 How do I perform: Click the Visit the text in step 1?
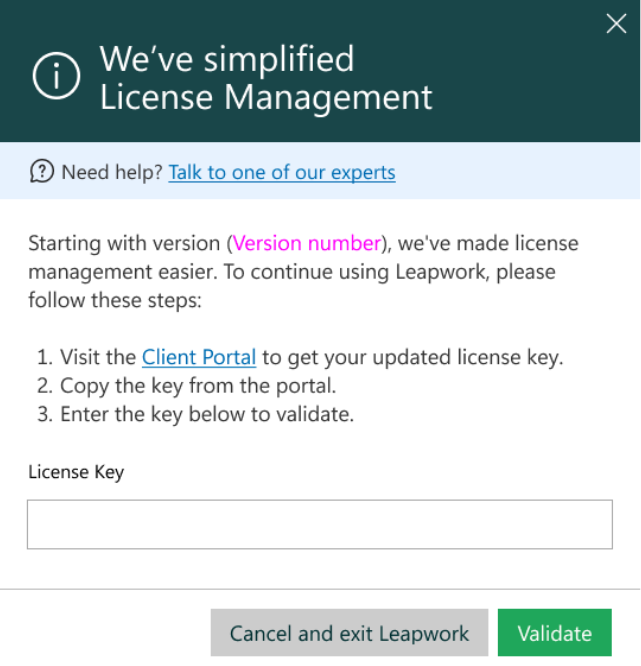98,357
